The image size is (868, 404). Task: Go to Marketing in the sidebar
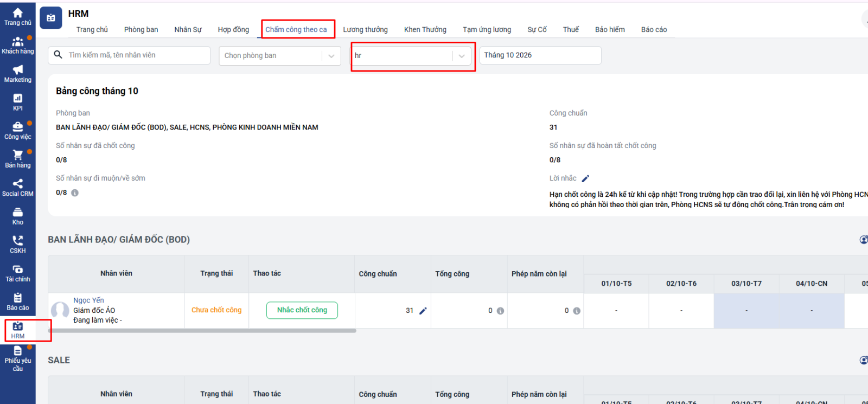coord(18,74)
